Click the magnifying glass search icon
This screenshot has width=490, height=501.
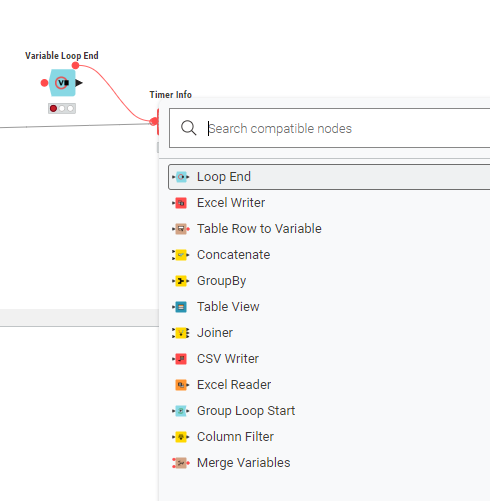click(189, 128)
